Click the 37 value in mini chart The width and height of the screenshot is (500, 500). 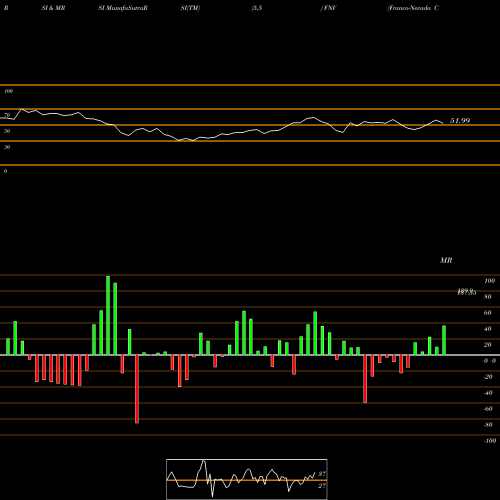click(322, 474)
